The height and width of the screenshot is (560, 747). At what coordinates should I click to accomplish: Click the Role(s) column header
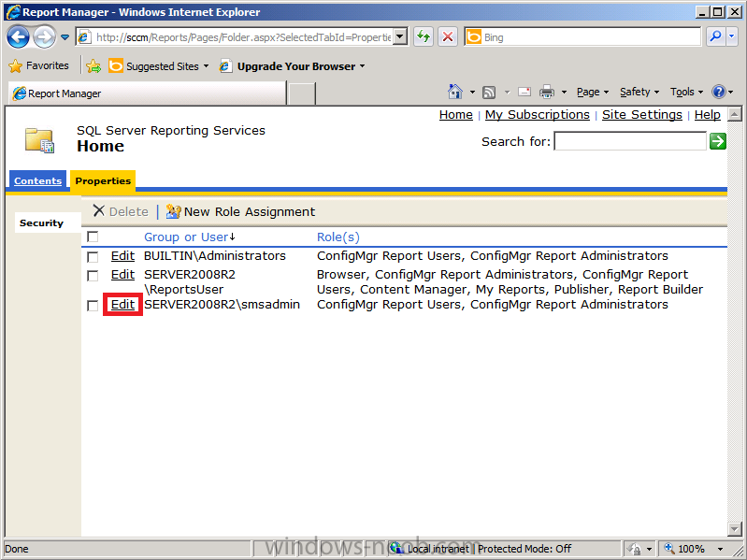[338, 237]
